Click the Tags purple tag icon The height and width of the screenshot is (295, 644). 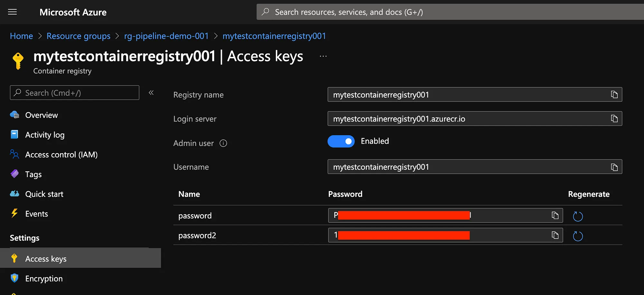(x=14, y=174)
